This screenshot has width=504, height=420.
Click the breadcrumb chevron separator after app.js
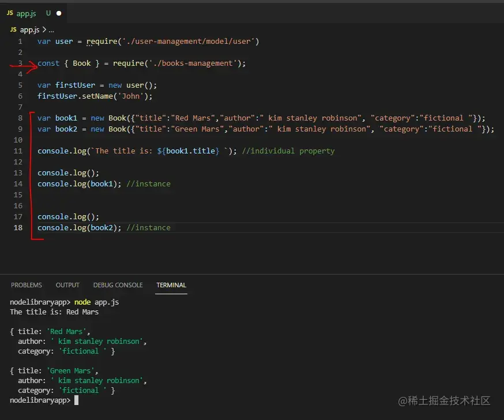pos(43,29)
